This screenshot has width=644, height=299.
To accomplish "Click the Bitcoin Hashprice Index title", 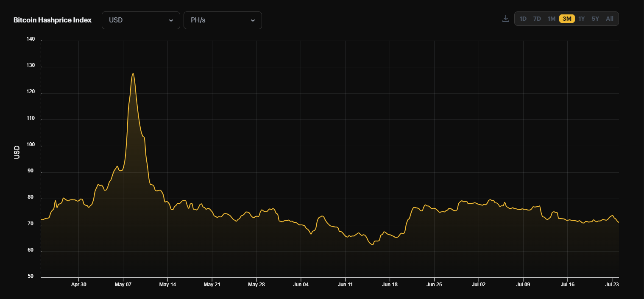I will (53, 20).
